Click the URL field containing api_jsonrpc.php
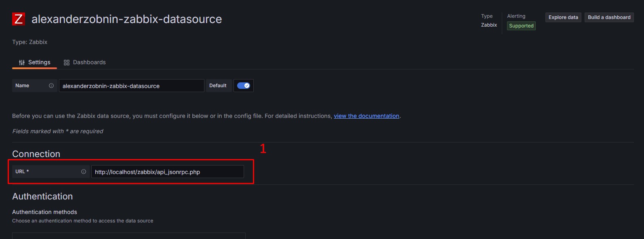The height and width of the screenshot is (239, 644). (x=167, y=172)
